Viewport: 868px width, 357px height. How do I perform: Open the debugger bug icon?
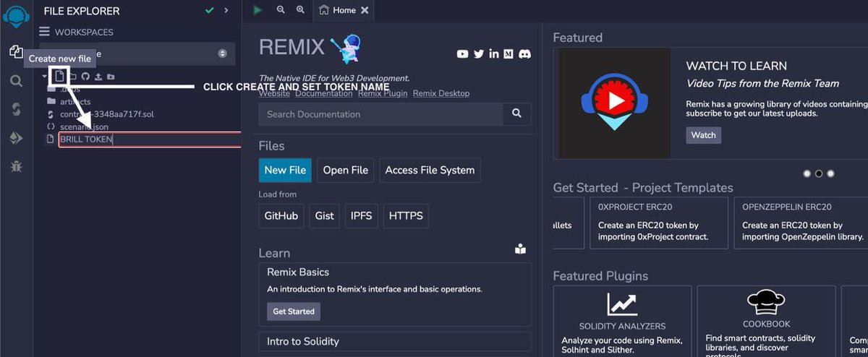pyautogui.click(x=16, y=166)
